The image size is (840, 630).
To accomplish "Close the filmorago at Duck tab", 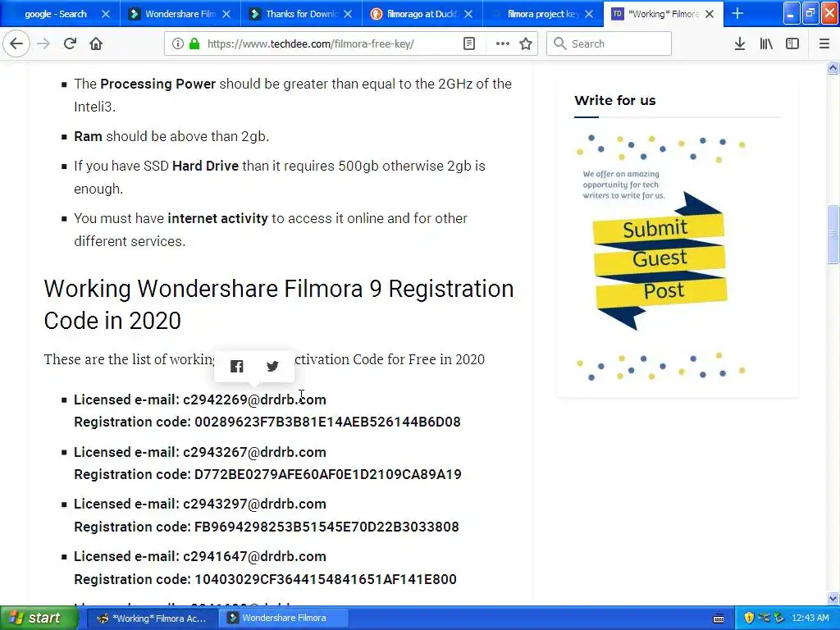I will 468,14.
